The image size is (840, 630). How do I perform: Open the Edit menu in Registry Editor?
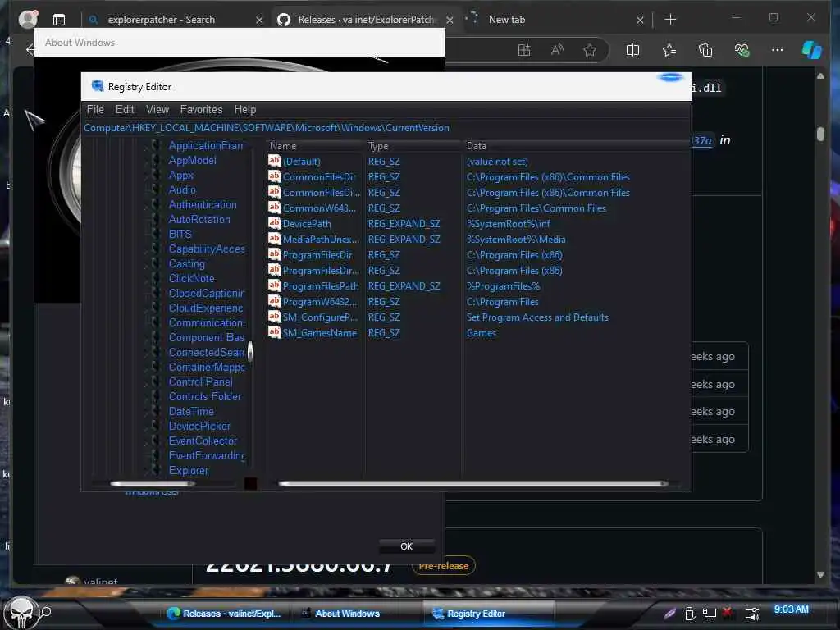coord(125,109)
